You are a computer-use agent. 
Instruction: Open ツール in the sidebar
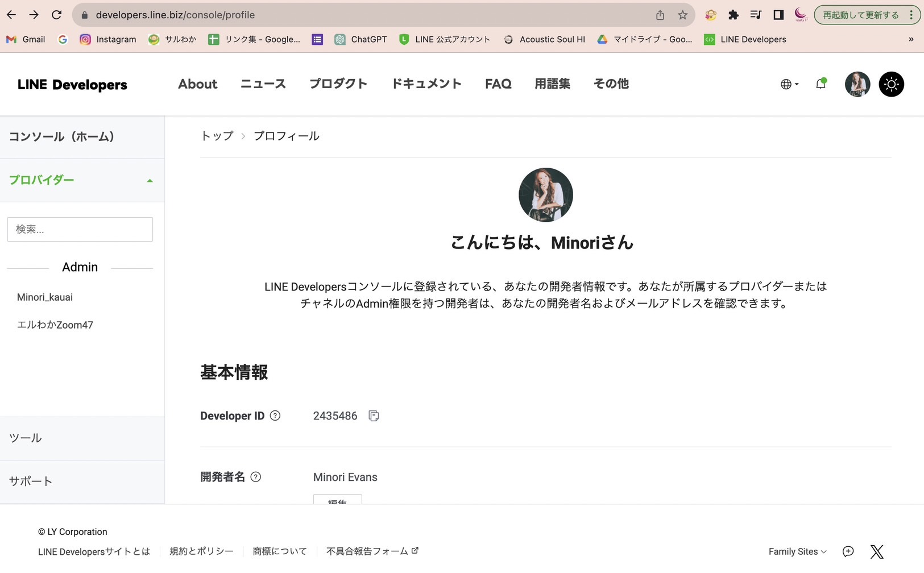pyautogui.click(x=82, y=438)
